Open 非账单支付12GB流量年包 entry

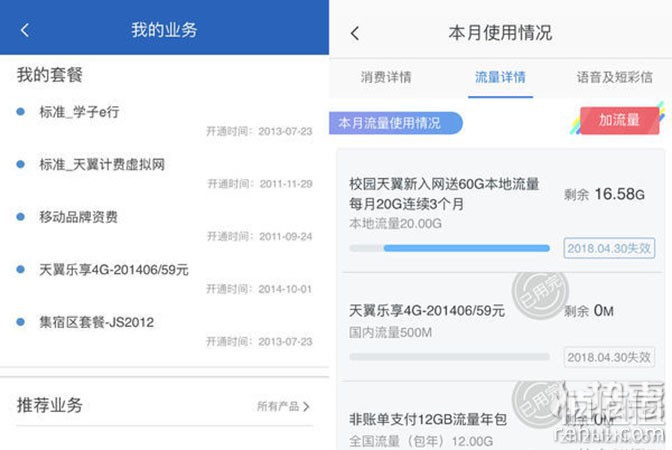pos(428,419)
